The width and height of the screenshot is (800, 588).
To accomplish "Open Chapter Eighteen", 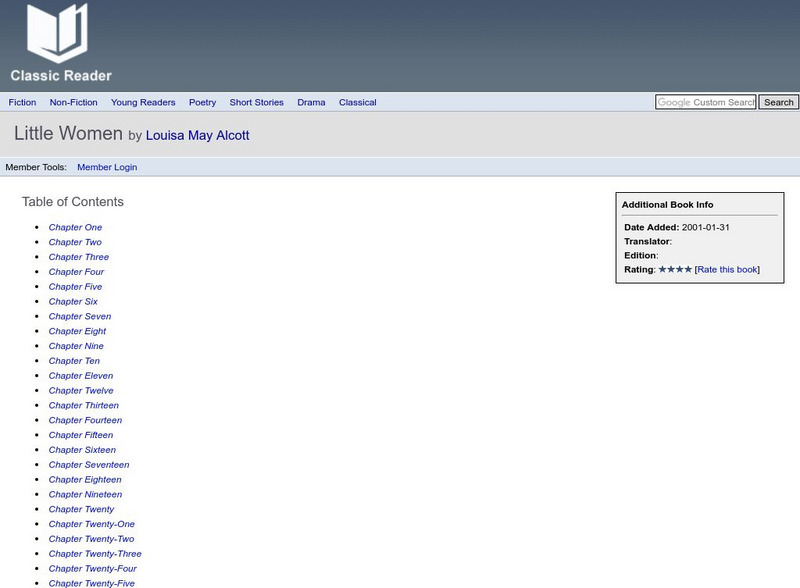I will click(85, 480).
